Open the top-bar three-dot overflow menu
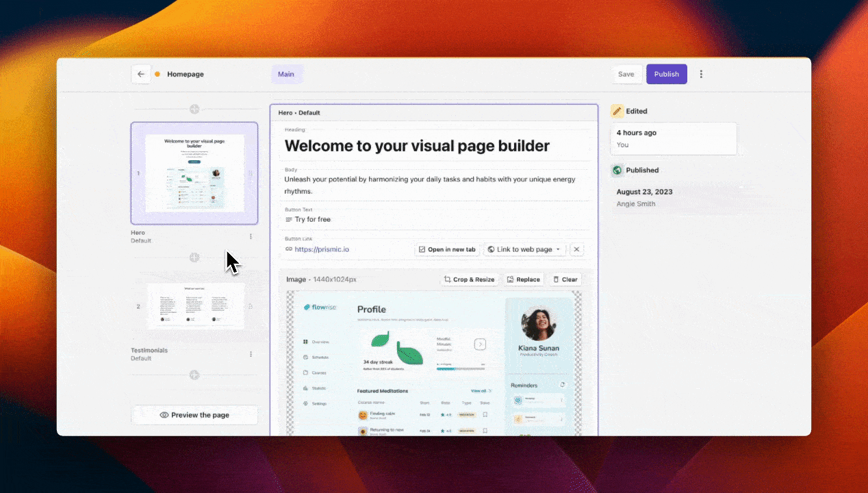Image resolution: width=868 pixels, height=493 pixels. (701, 74)
